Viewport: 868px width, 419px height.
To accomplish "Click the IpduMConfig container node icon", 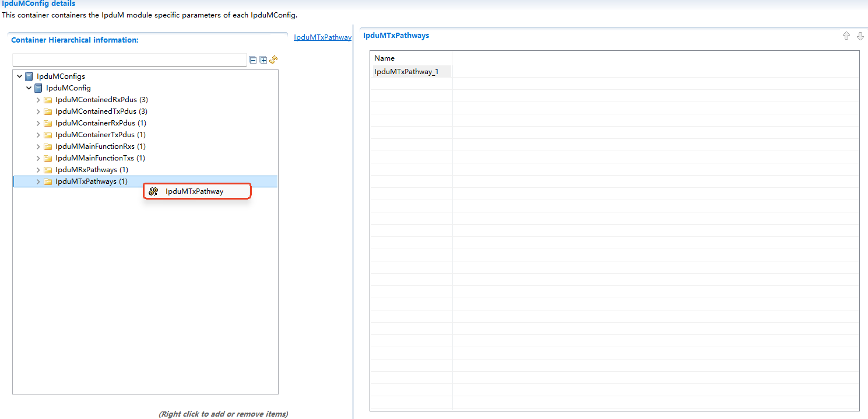I will 38,88.
